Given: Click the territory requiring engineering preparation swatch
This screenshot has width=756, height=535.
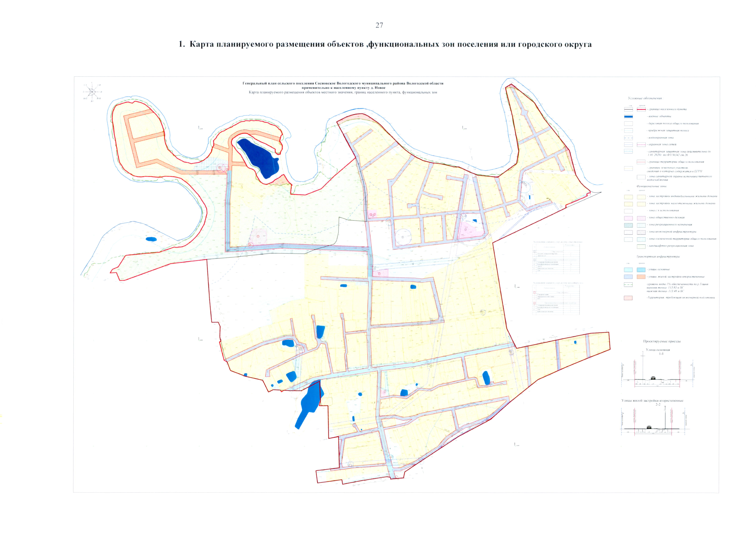Looking at the screenshot, I should tap(628, 298).
